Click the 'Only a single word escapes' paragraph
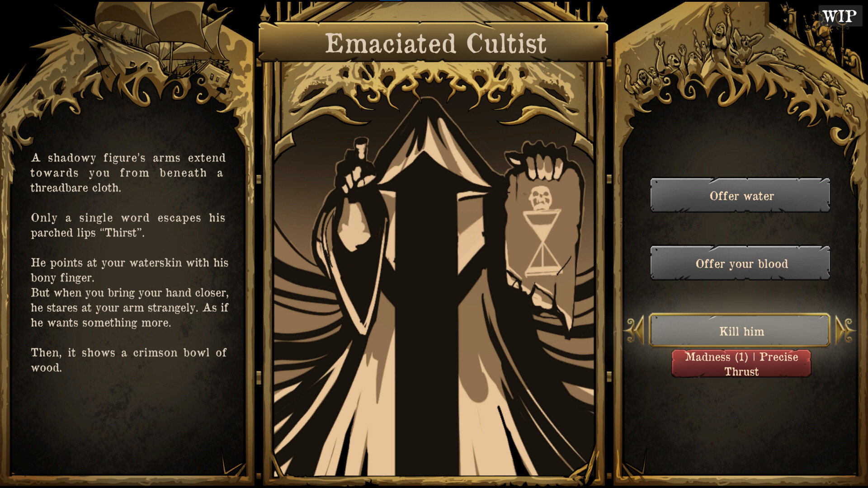 tap(128, 225)
